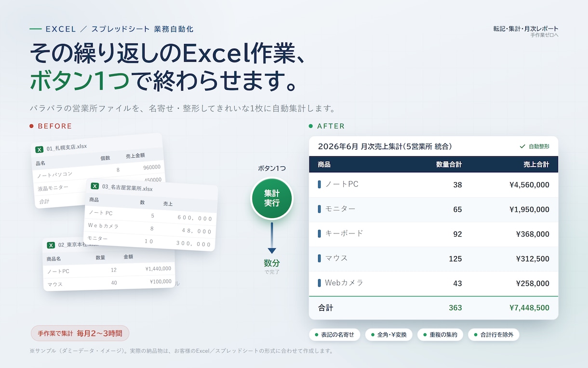Image resolution: width=588 pixels, height=368 pixels.
Task: Select the マウス row in the AFTER table
Action: point(433,259)
